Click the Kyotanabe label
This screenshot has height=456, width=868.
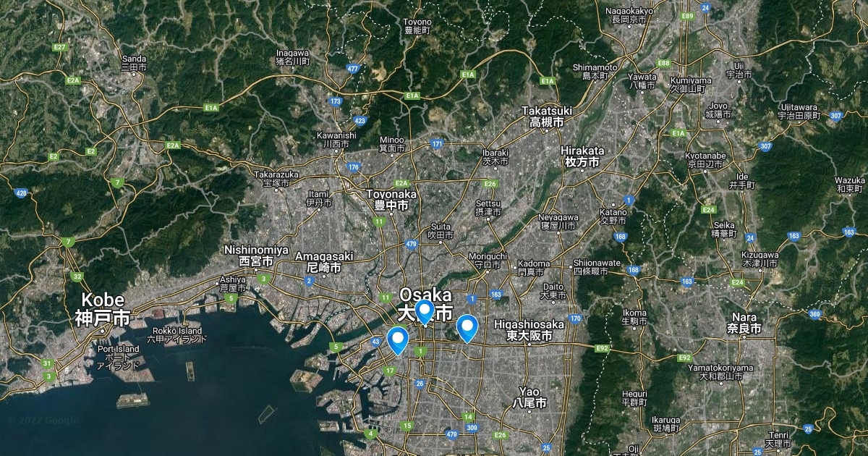(x=706, y=161)
